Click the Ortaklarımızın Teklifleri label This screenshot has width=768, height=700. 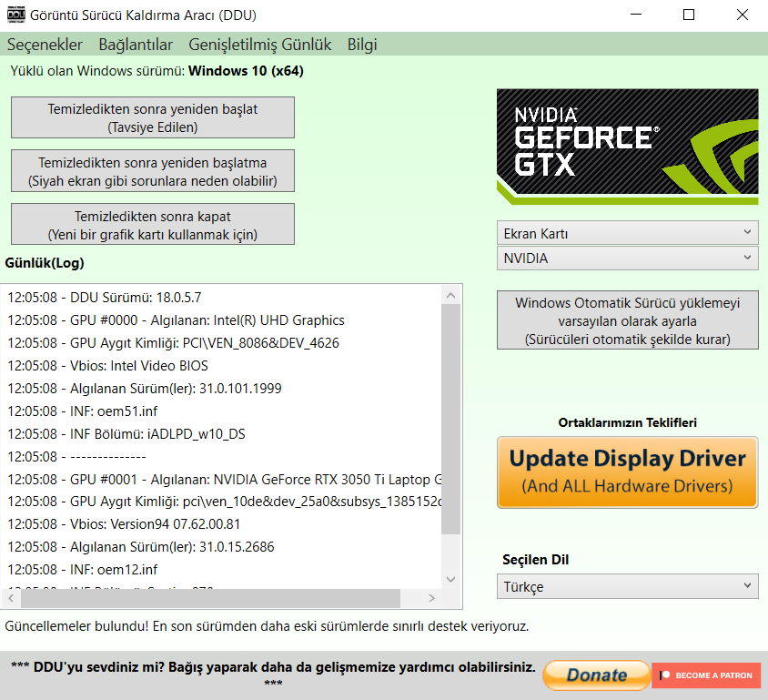[628, 422]
